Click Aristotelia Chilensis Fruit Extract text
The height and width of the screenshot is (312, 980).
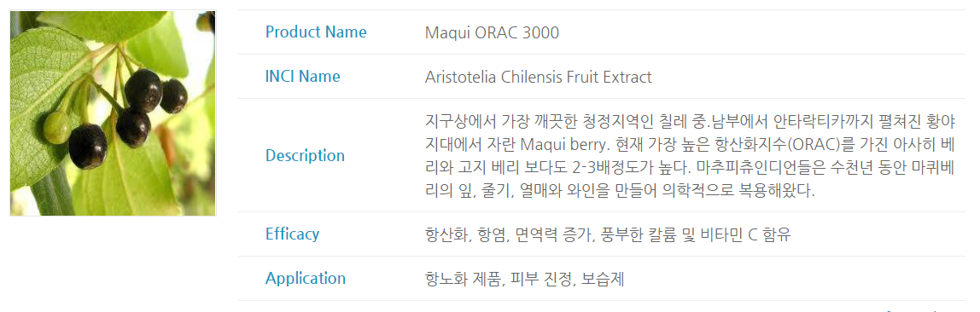(x=538, y=78)
